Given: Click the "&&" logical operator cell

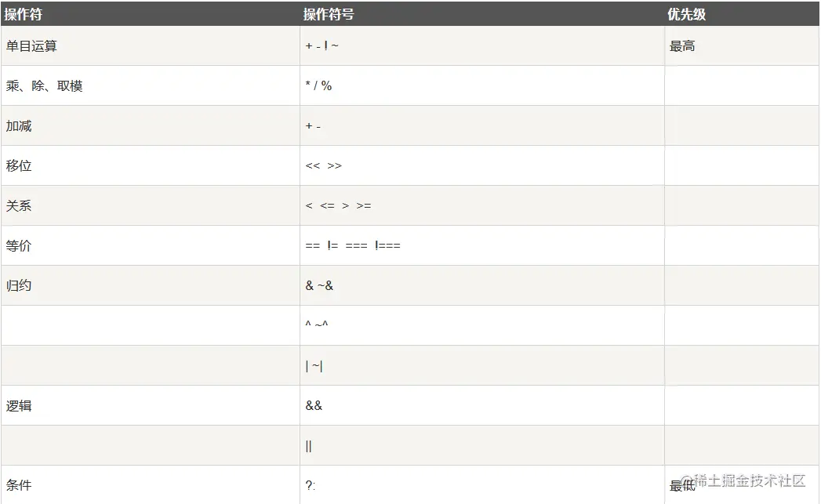Looking at the screenshot, I should [x=314, y=406].
